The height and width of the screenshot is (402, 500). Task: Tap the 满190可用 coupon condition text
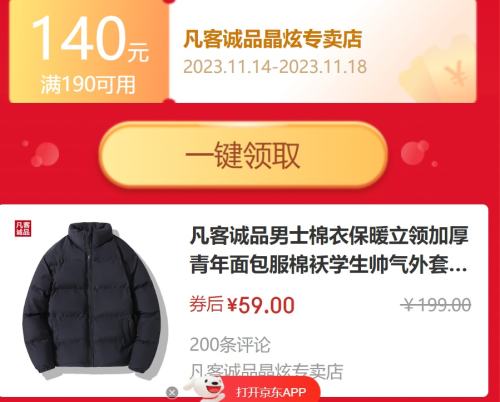pyautogui.click(x=88, y=85)
